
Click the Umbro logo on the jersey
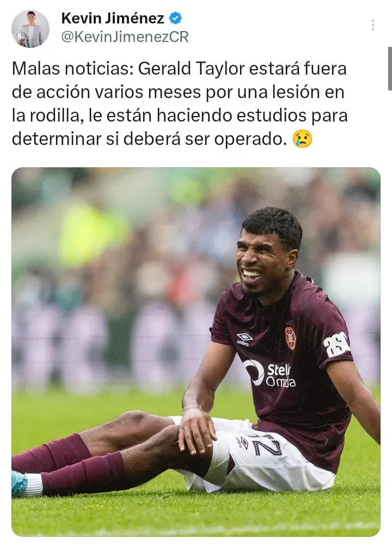[x=244, y=339]
